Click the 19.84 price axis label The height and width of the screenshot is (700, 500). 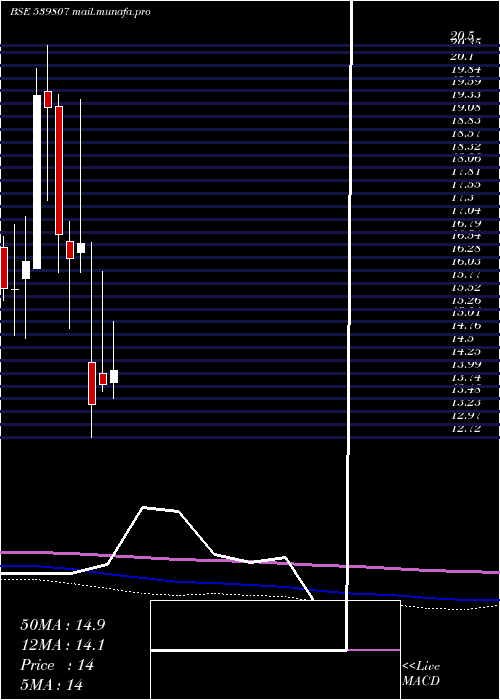[x=466, y=70]
